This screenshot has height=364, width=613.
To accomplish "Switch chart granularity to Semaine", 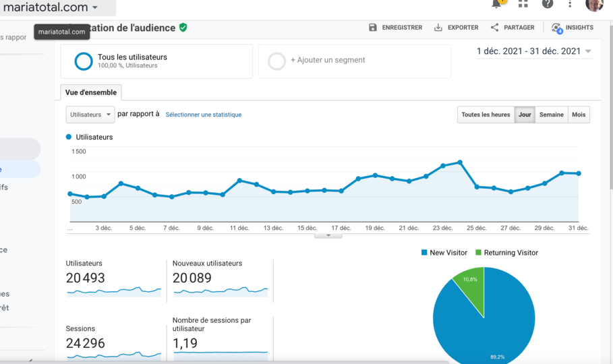I will pyautogui.click(x=551, y=115).
